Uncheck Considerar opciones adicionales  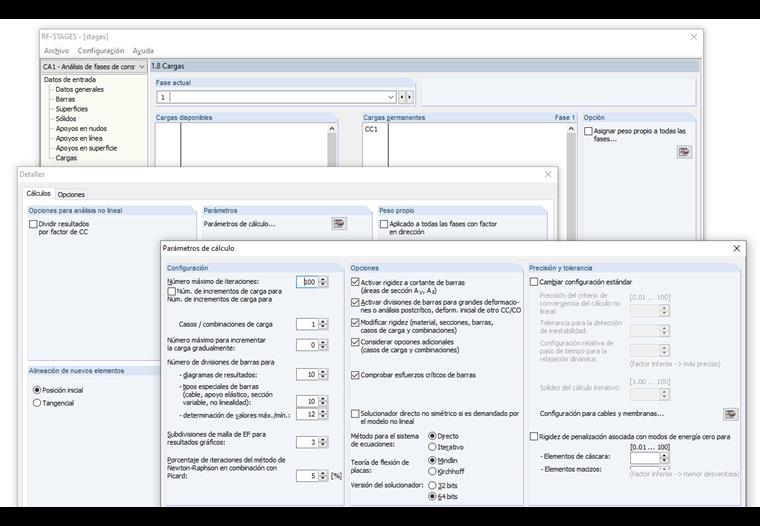pyautogui.click(x=355, y=342)
